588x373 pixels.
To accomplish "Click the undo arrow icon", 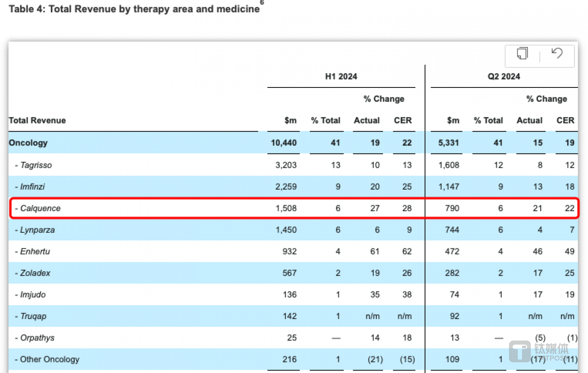I will pyautogui.click(x=557, y=54).
